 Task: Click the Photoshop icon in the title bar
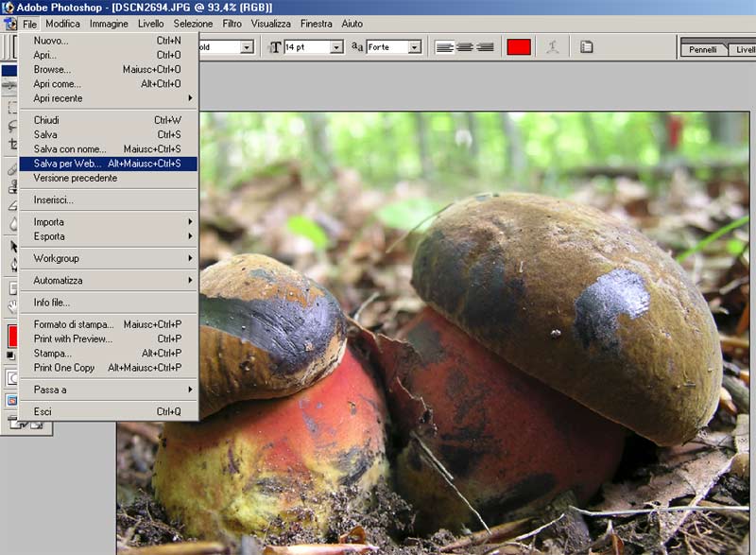click(9, 7)
